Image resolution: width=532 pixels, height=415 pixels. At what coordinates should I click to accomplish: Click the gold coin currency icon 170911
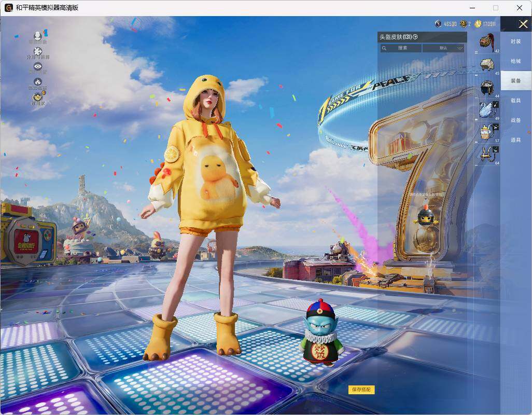click(x=478, y=24)
